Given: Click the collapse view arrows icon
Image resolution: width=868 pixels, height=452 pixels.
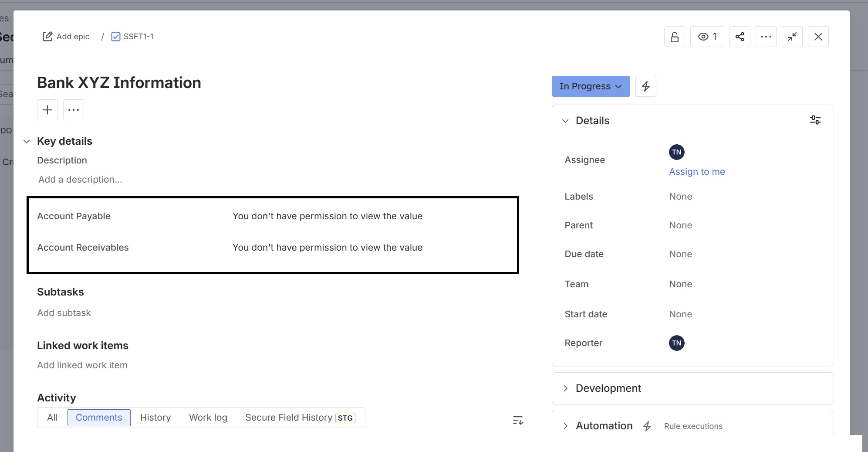Looking at the screenshot, I should (x=792, y=37).
